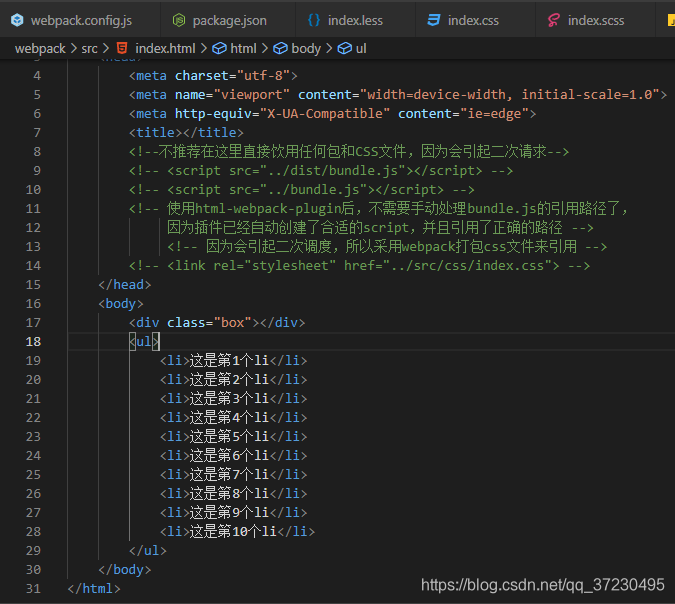Click webpack icon on webpack.config.js tab
Viewport: 675px width, 604px height.
click(17, 20)
